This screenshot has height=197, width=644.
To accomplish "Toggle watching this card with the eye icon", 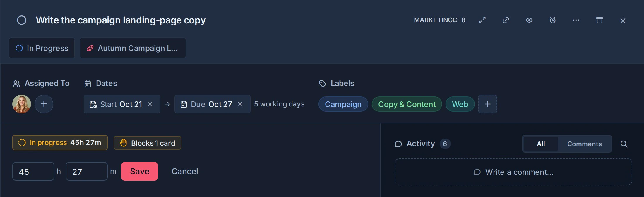I will pos(529,20).
